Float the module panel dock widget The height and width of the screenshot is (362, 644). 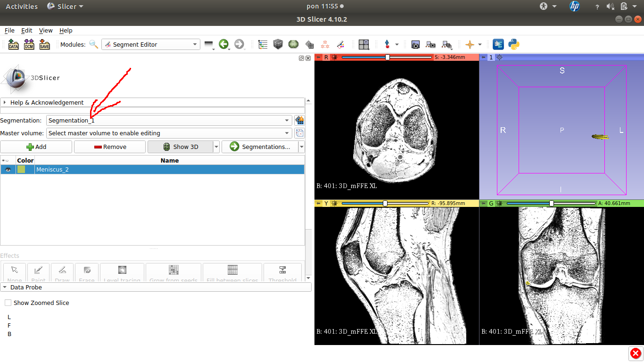301,58
